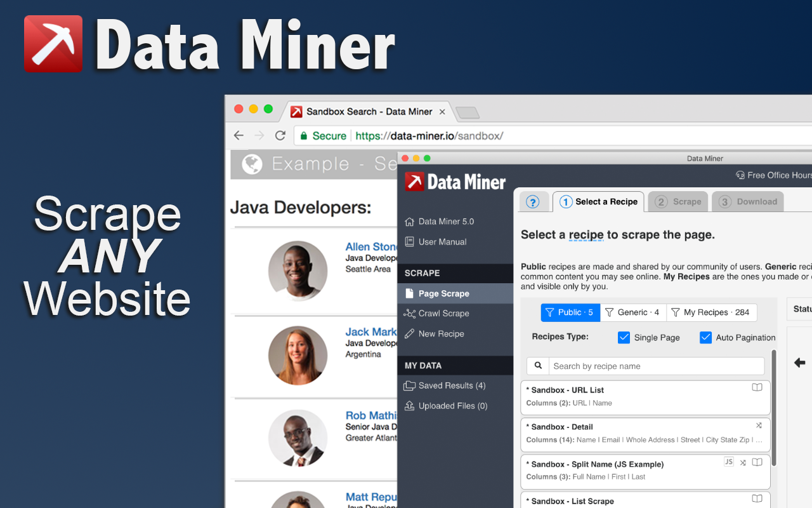This screenshot has height=508, width=812.
Task: Disable the Single Page recipe type checkbox
Action: tap(624, 337)
